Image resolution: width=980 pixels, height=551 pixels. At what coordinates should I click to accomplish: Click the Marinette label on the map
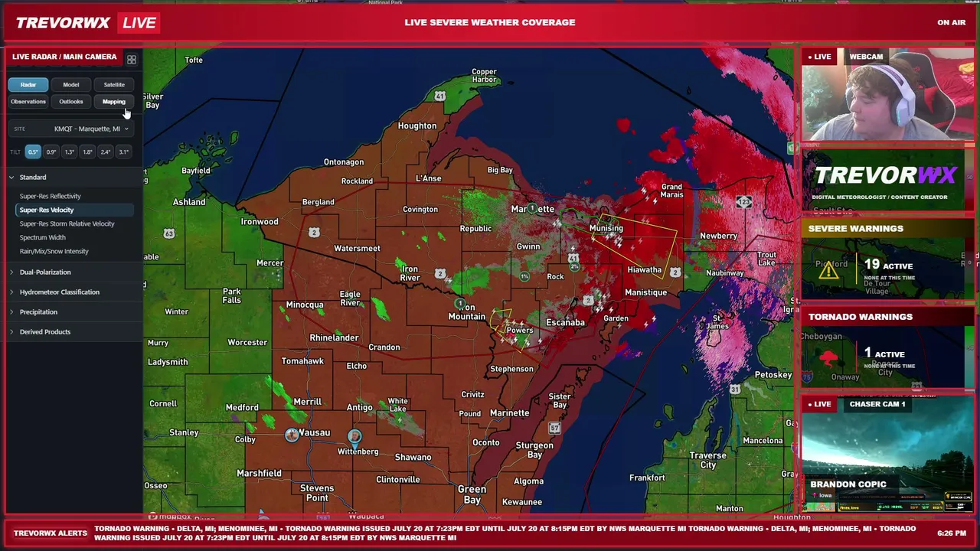pyautogui.click(x=509, y=413)
